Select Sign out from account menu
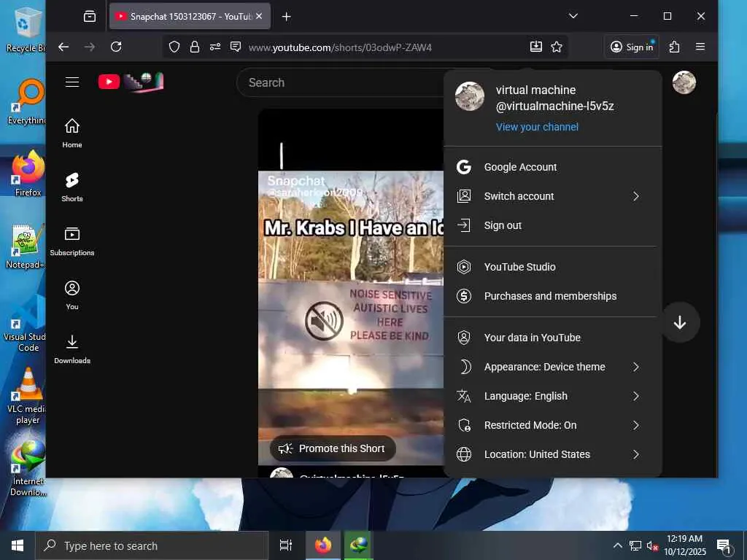Screen dimensions: 747x560 pyautogui.click(x=553, y=225)
